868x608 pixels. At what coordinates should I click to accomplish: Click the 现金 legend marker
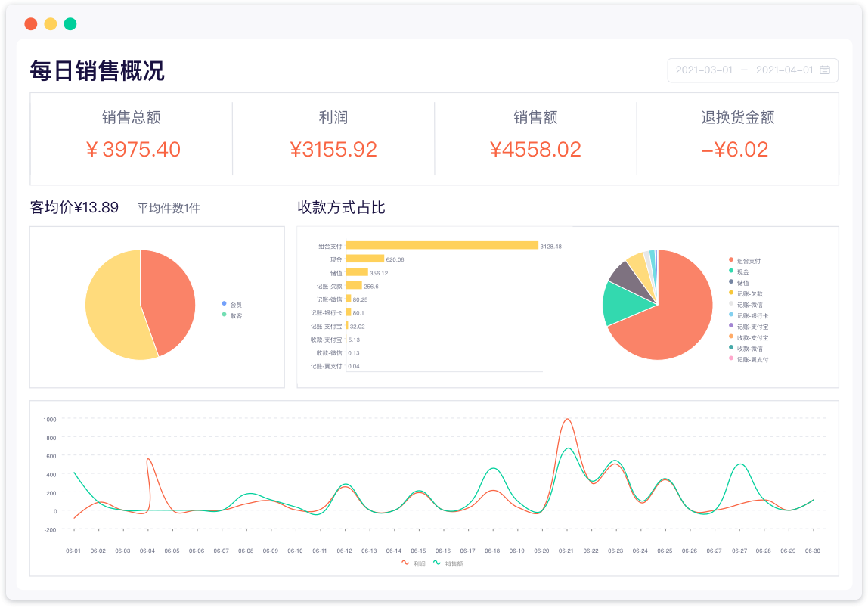[730, 271]
